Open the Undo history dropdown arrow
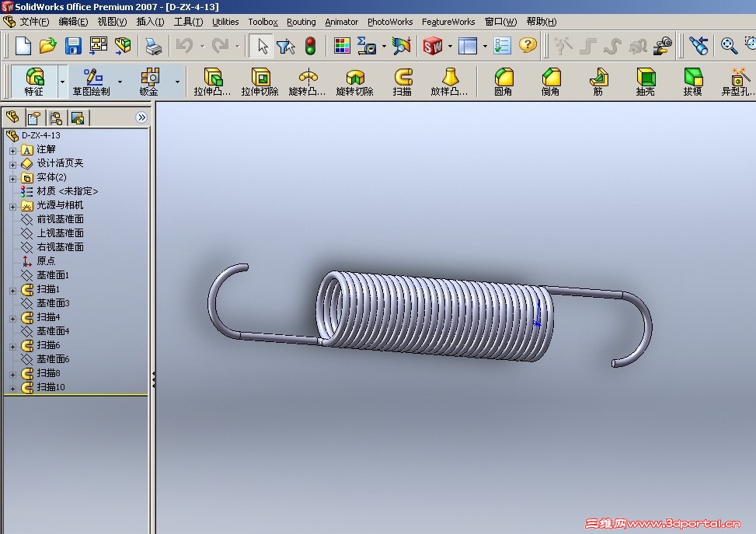 (x=201, y=47)
